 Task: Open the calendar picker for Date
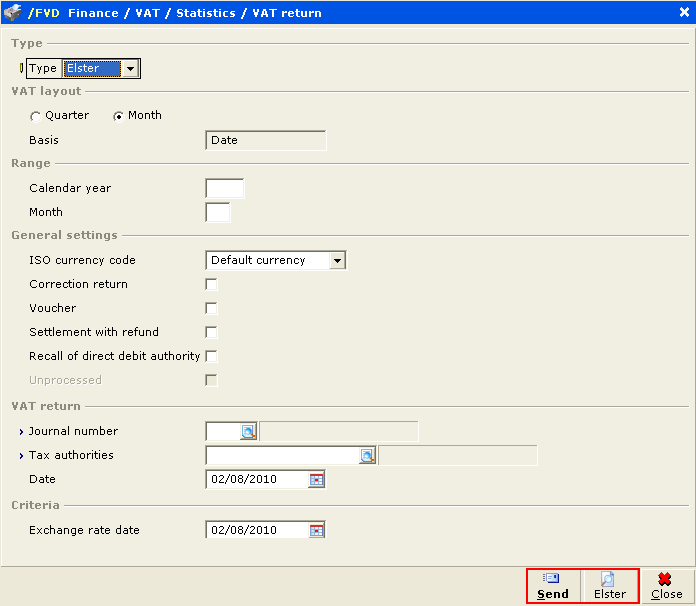point(317,479)
